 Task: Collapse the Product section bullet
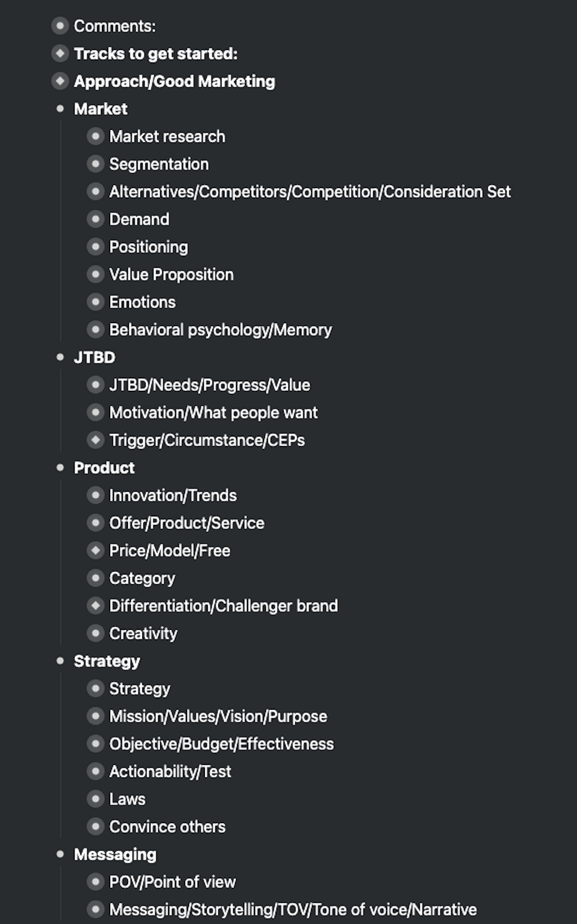(60, 467)
